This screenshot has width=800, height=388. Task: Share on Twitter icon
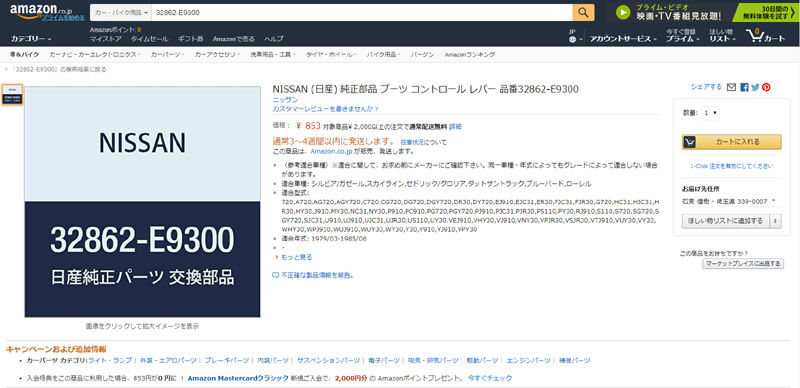(x=755, y=87)
